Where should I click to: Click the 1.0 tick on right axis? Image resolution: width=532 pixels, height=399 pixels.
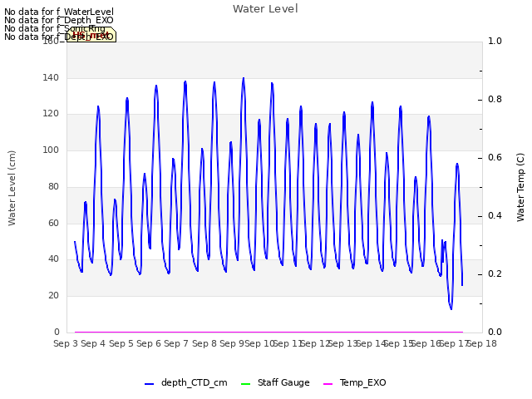tap(495, 42)
